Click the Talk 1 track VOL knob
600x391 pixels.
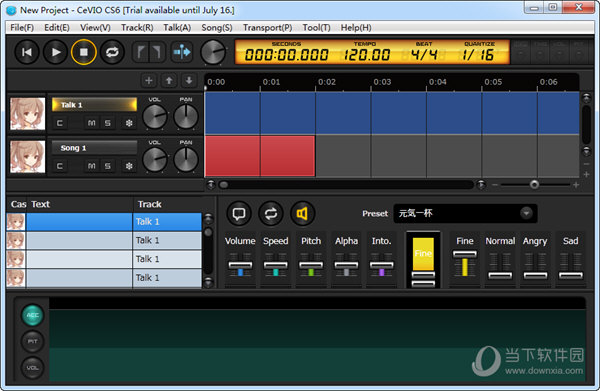pos(155,116)
